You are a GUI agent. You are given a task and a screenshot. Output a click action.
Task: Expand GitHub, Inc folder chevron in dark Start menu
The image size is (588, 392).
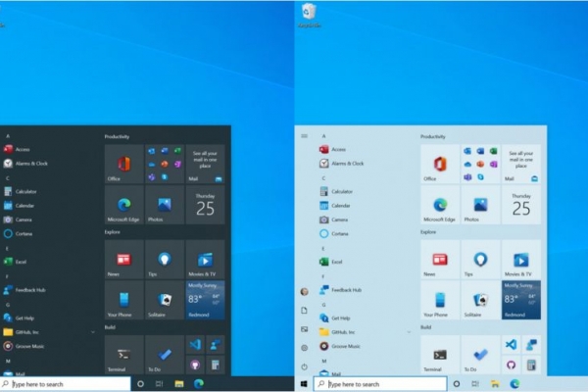coord(93,332)
